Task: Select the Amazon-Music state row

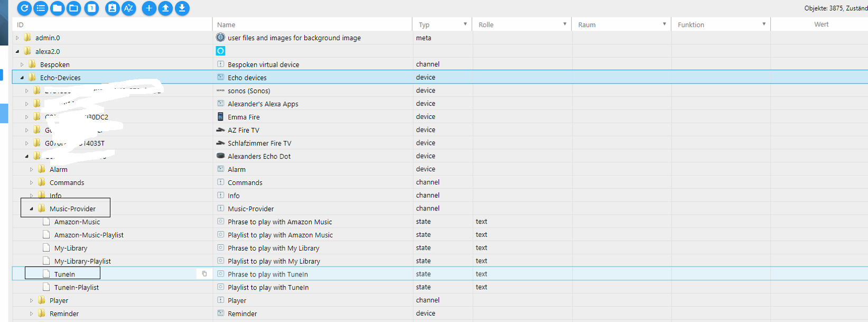Action: click(x=77, y=222)
